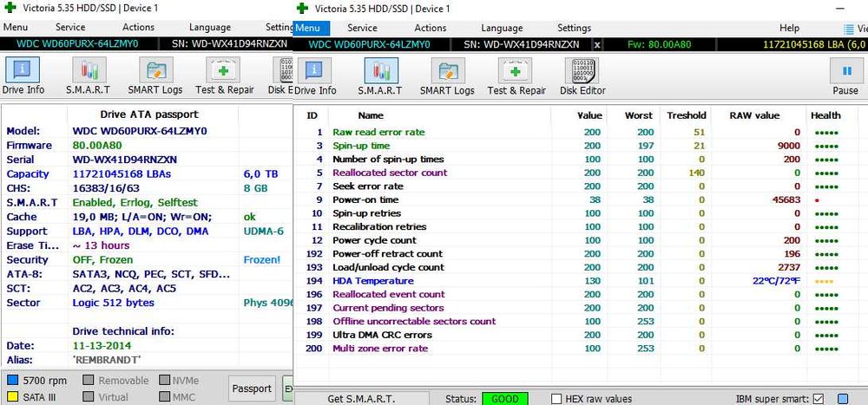Screen dimensions: 868x405
Task: Toggle the SATA III indicator box
Action: pos(13,396)
